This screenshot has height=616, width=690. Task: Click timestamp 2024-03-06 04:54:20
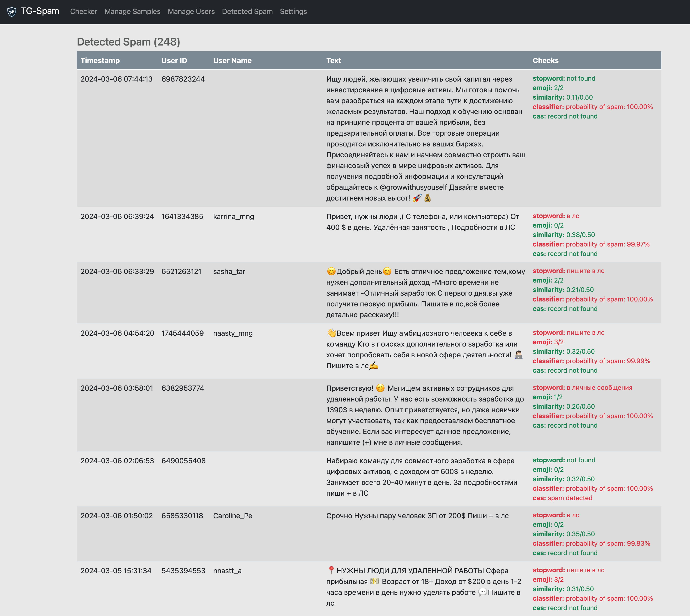117,333
